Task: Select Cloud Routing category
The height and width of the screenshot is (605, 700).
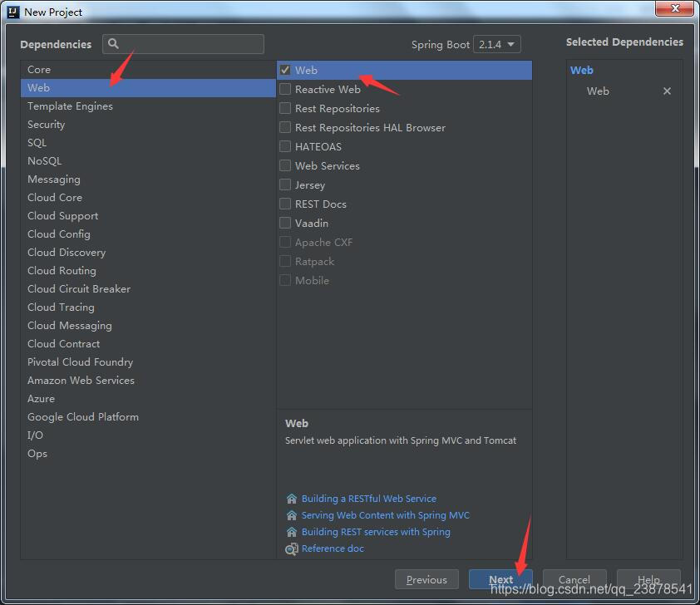Action: [x=148, y=271]
